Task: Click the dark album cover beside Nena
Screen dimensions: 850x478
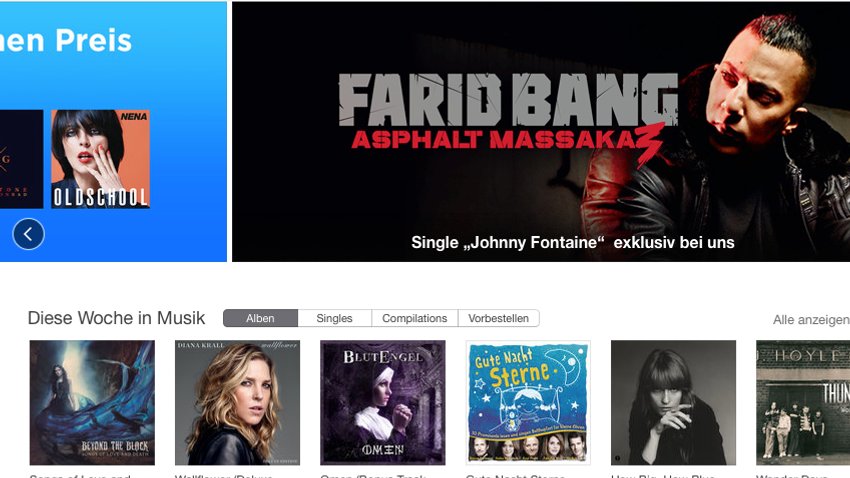Action: 22,159
